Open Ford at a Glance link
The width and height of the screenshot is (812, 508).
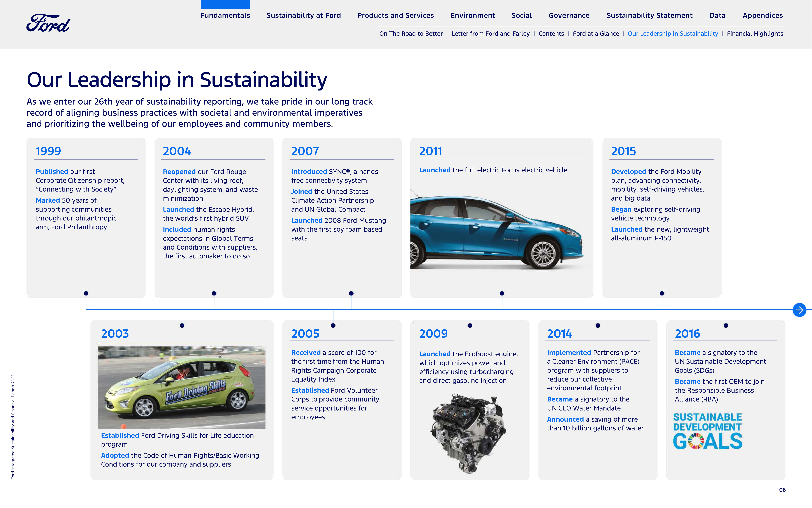click(x=596, y=34)
